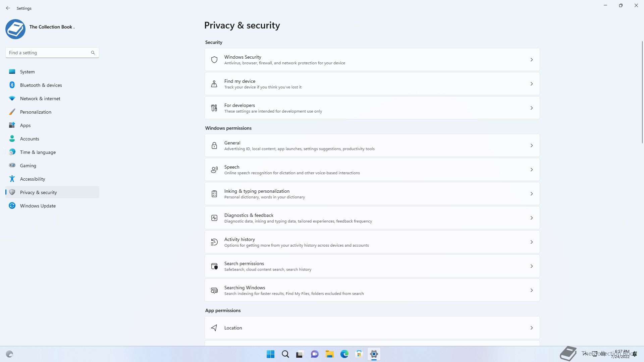Viewport: 644px width, 362px height.
Task: Open taskbar Search
Action: tap(285, 354)
